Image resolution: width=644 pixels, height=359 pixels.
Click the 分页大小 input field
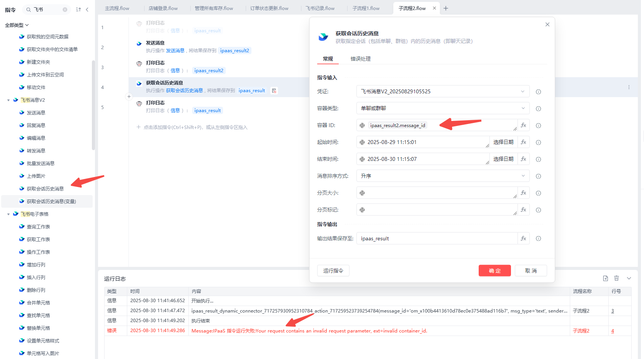pos(437,193)
